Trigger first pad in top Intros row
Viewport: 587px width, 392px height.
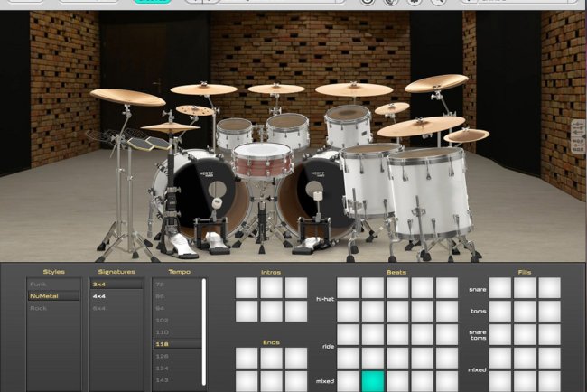pos(247,288)
